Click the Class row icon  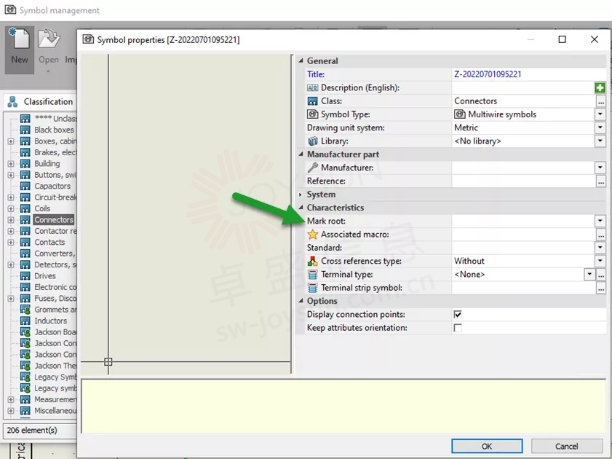(x=312, y=101)
